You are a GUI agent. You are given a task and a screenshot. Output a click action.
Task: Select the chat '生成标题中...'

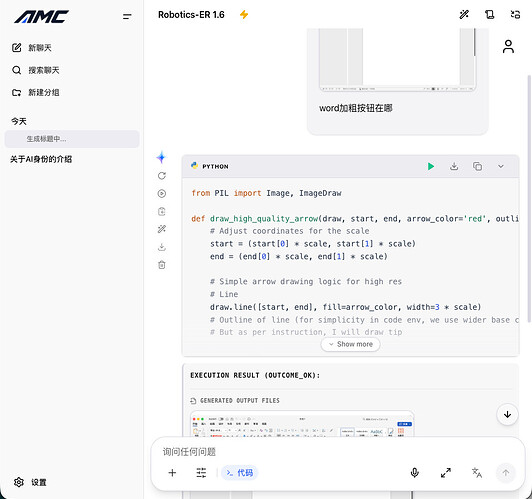pyautogui.click(x=72, y=139)
